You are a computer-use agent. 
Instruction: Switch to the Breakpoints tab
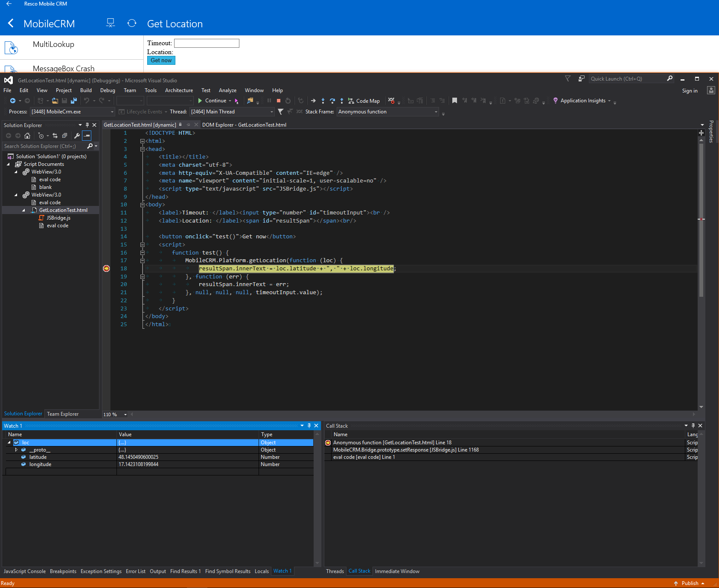tap(63, 571)
